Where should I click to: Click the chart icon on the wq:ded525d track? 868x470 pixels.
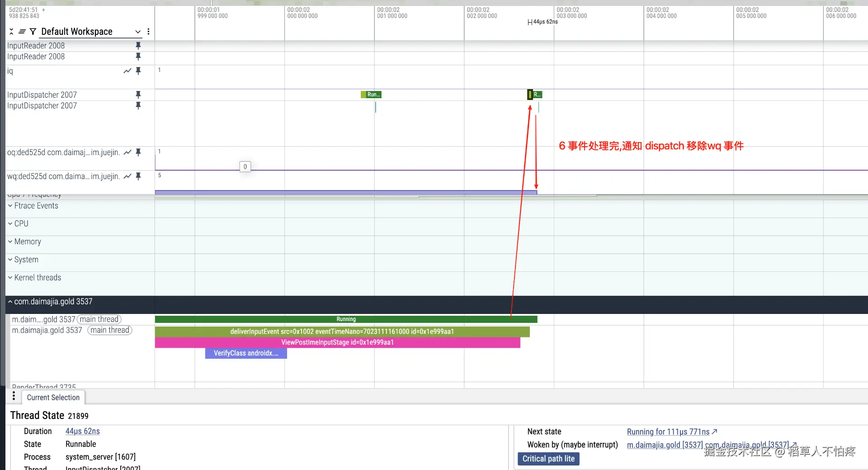127,176
